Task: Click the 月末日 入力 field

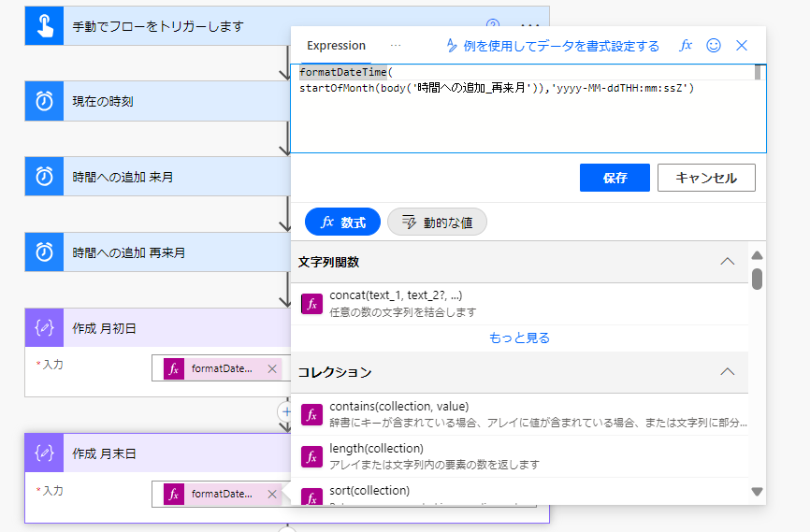Action: coord(222,495)
